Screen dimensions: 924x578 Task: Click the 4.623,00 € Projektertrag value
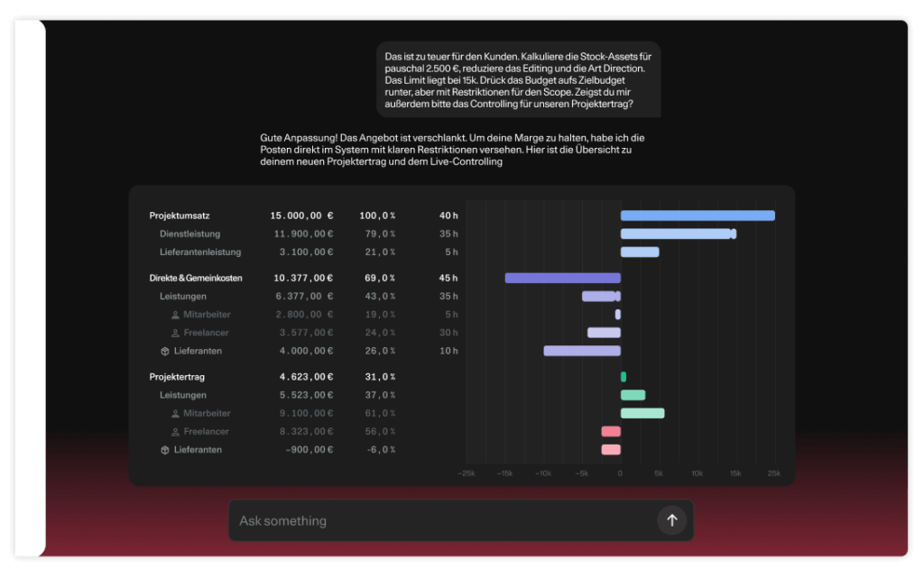click(307, 377)
